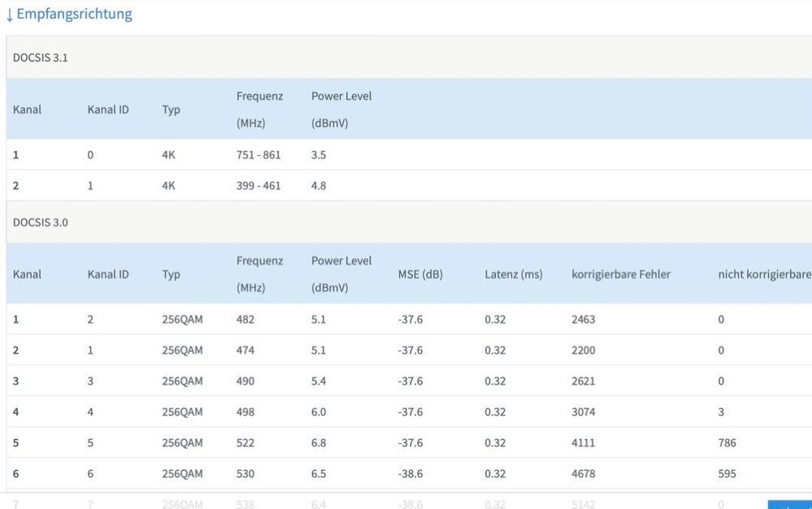Click the blue button at bottom right
This screenshot has height=509, width=812.
(x=790, y=505)
